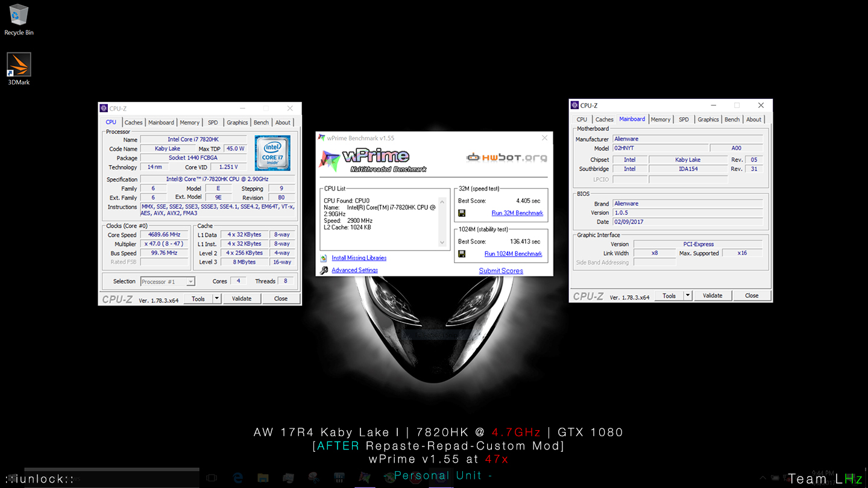868x488 pixels.
Task: Switch to Memory tab in right CPU-Z window
Action: (660, 119)
